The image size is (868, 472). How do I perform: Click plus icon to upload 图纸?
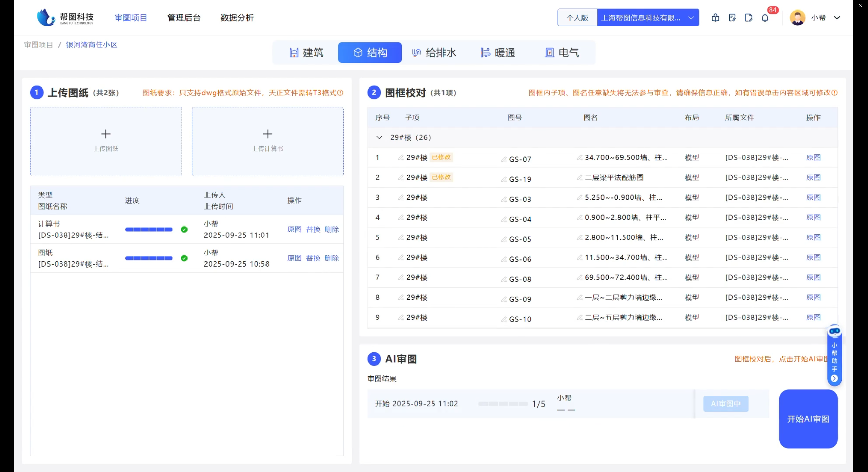click(x=106, y=134)
